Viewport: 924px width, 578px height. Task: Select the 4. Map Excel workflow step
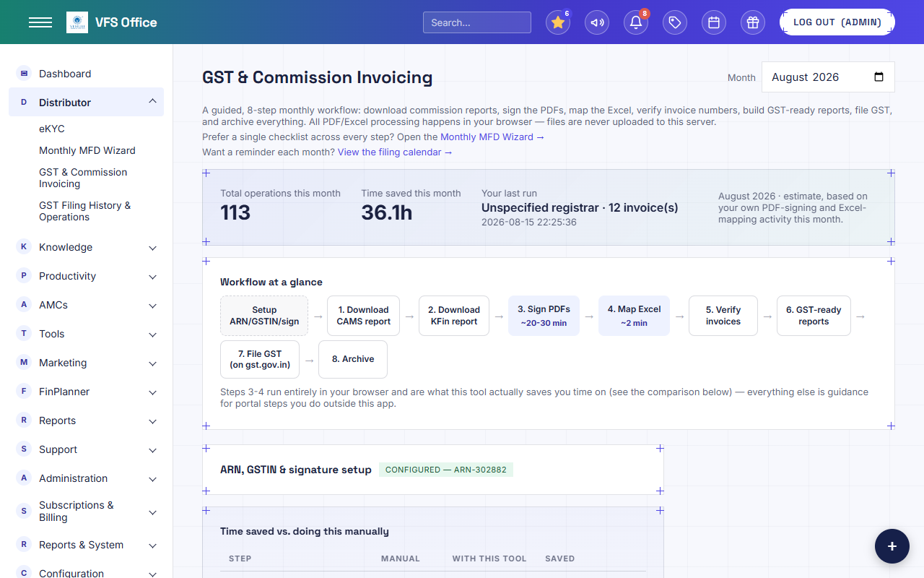click(x=634, y=316)
